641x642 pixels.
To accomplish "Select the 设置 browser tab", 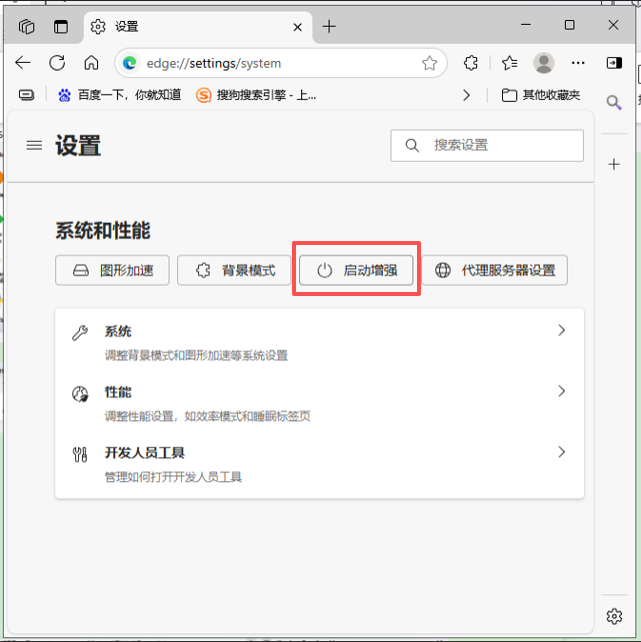I will (x=198, y=27).
